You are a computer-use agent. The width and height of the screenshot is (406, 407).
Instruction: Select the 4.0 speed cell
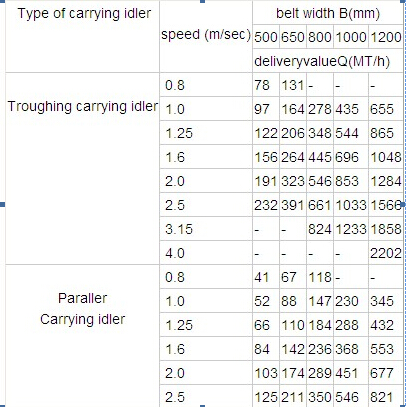point(206,253)
